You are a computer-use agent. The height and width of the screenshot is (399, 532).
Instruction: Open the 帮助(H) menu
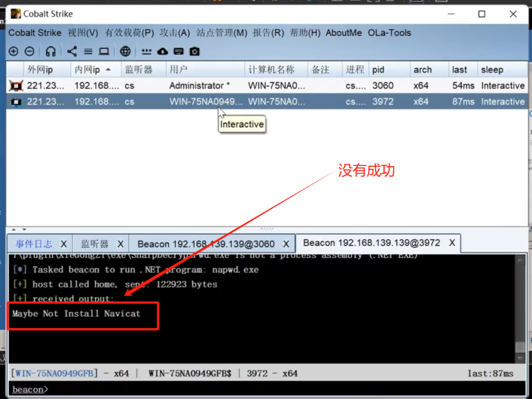305,33
